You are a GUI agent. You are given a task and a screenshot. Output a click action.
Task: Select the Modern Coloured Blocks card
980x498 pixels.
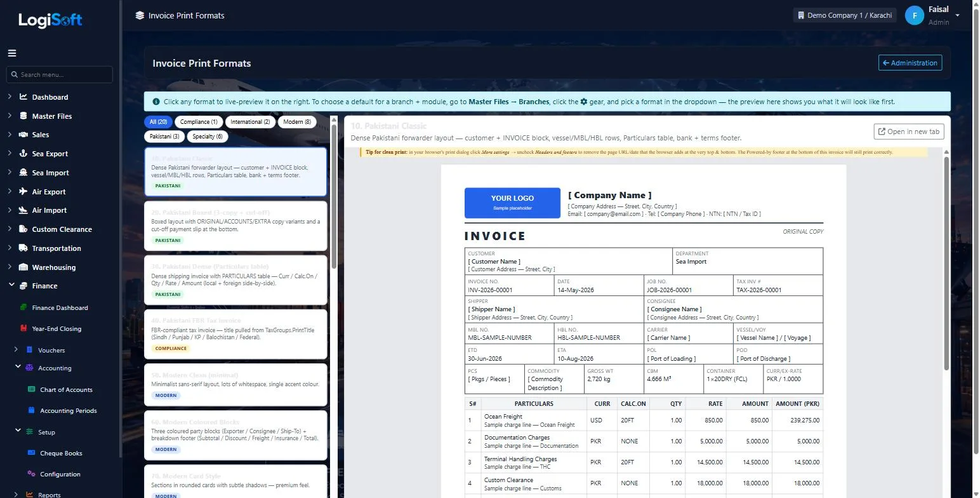235,435
